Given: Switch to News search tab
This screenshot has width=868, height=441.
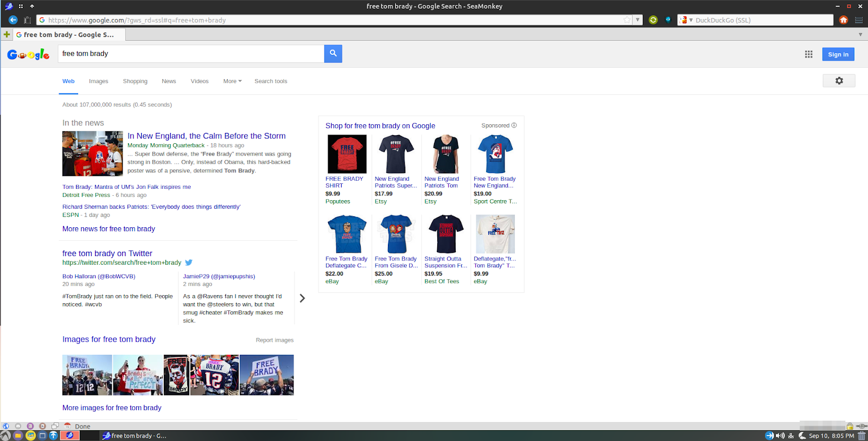Looking at the screenshot, I should pyautogui.click(x=169, y=81).
